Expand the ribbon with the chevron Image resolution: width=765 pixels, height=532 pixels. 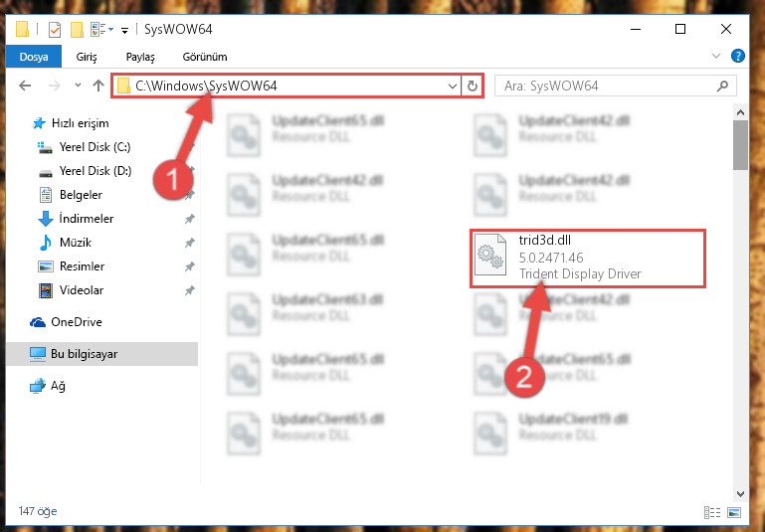point(715,56)
